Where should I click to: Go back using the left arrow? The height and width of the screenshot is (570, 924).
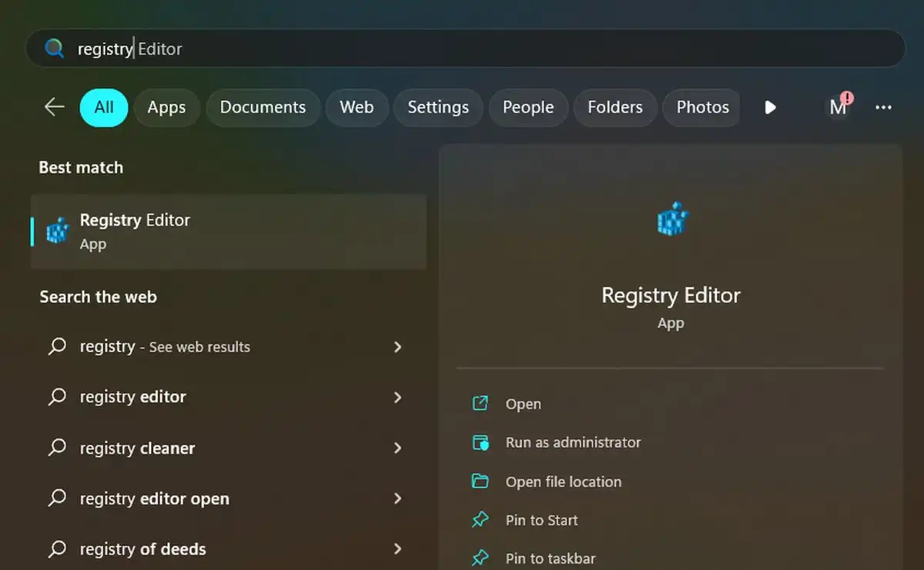pyautogui.click(x=55, y=107)
